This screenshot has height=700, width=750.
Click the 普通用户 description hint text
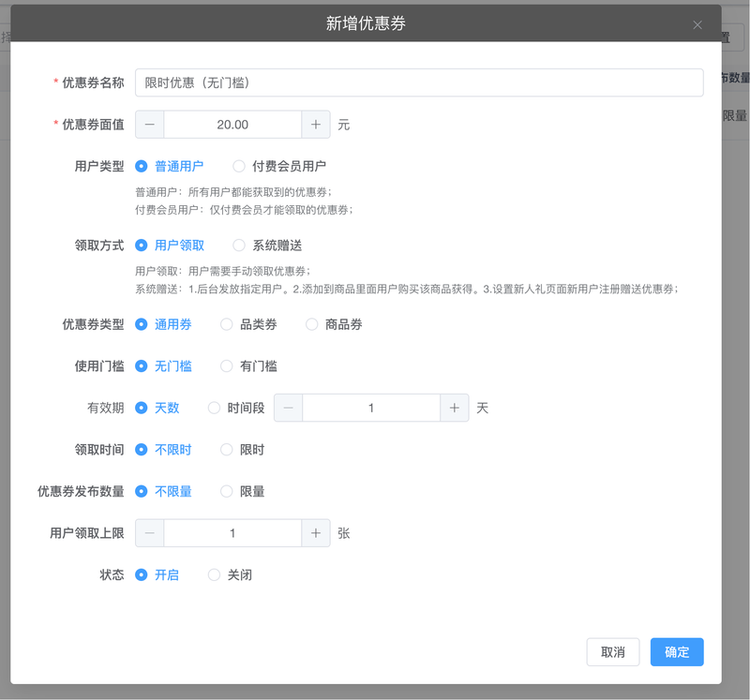coord(233,192)
